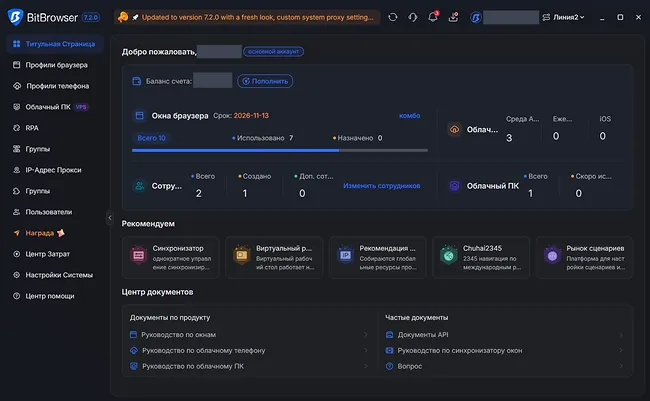
Task: Click chevron at end of Документы API row
Action: 621,335
